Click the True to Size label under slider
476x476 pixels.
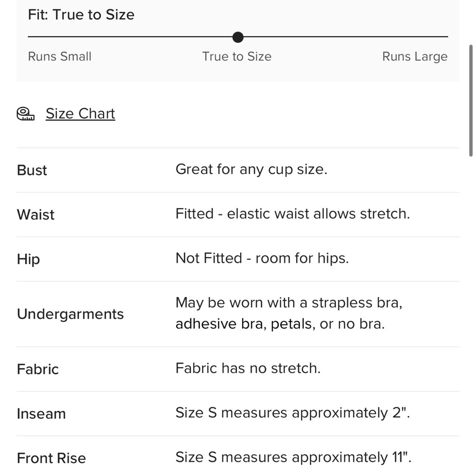237,57
